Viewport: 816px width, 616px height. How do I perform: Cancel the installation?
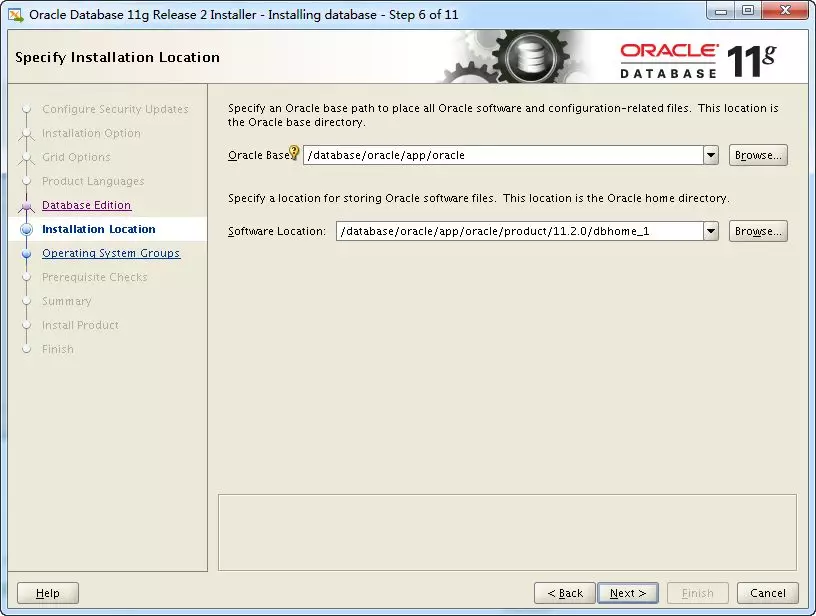point(768,593)
